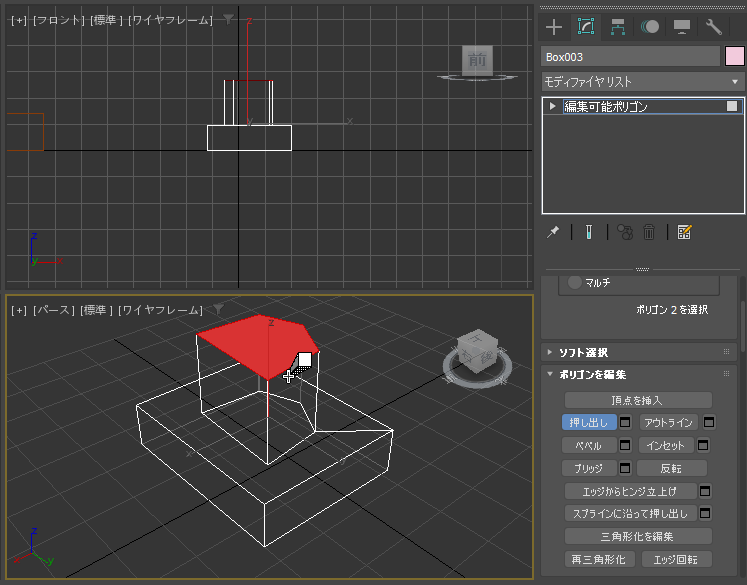Collapse the ポリゴンを編集 rollout
Viewport: 747px width, 585px height.
[550, 374]
